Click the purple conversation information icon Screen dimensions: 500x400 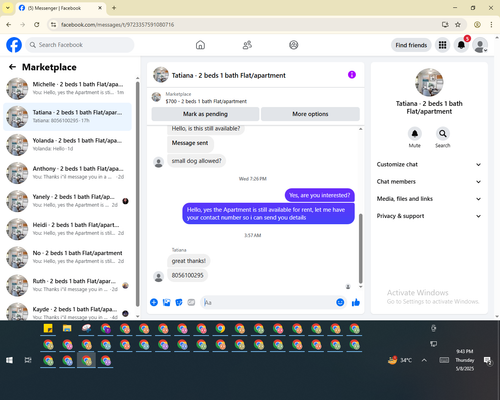[x=352, y=75]
